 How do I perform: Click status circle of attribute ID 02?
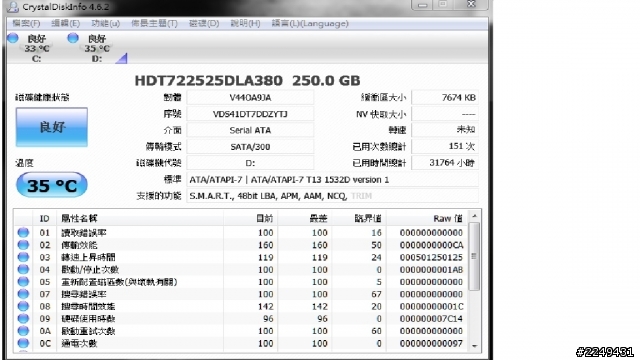coord(23,244)
